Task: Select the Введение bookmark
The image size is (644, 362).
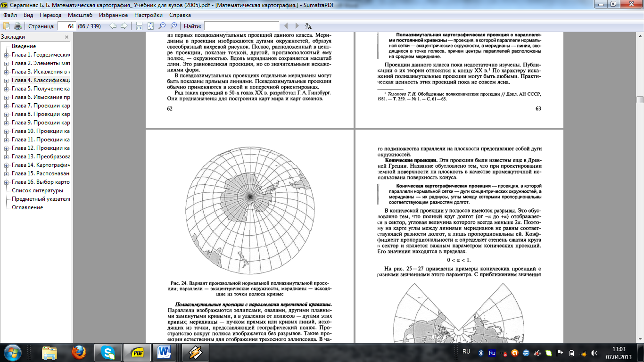Action: click(24, 46)
